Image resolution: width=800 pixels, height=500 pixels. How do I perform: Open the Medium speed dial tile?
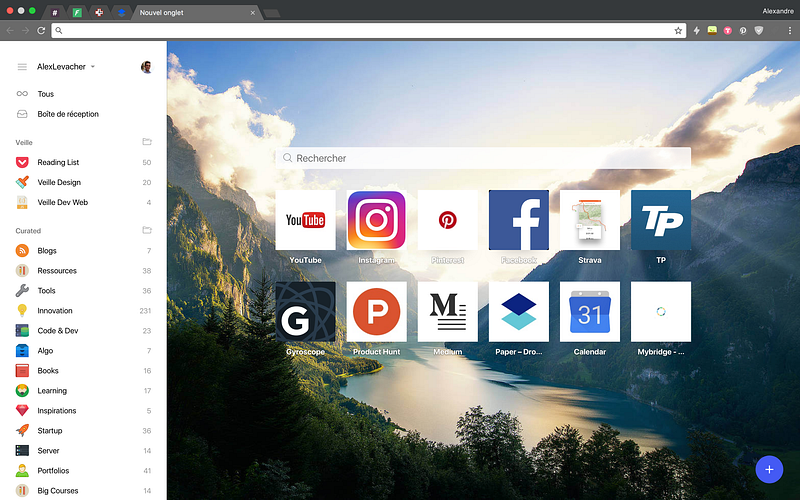(x=447, y=311)
